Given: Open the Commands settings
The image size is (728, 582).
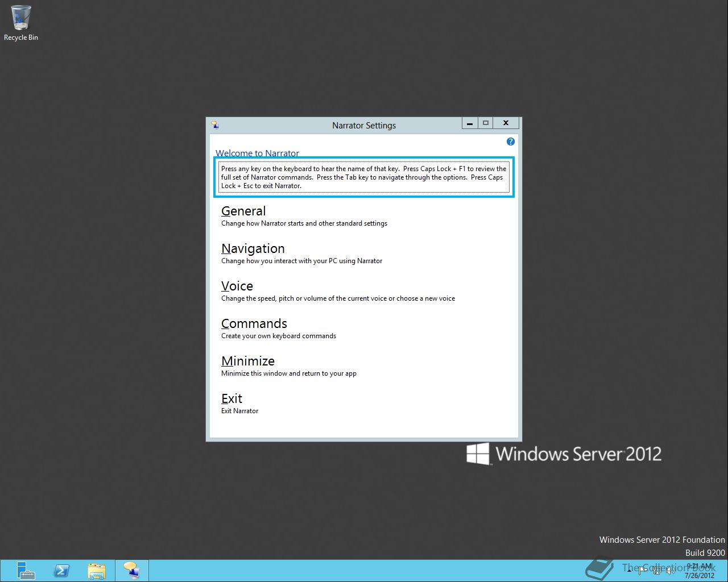Looking at the screenshot, I should click(254, 323).
